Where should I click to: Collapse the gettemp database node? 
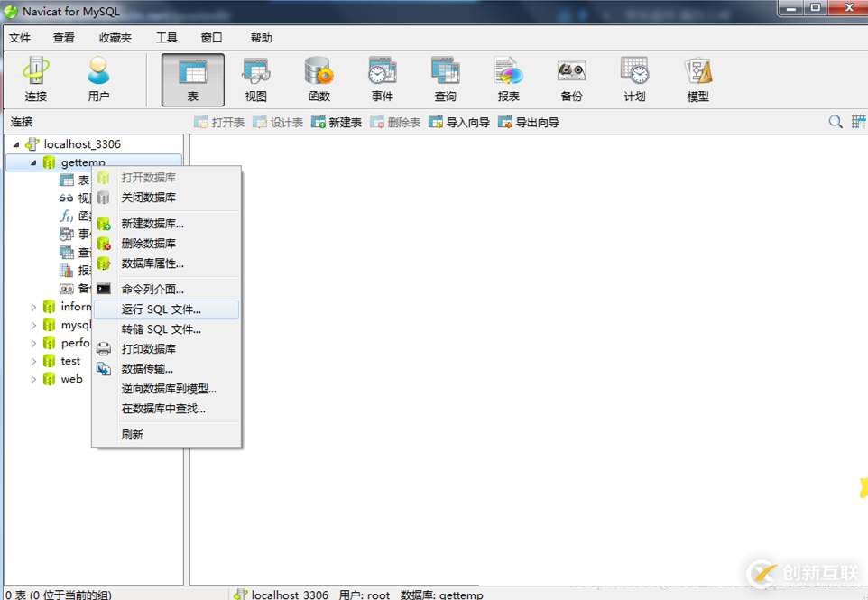pos(33,162)
